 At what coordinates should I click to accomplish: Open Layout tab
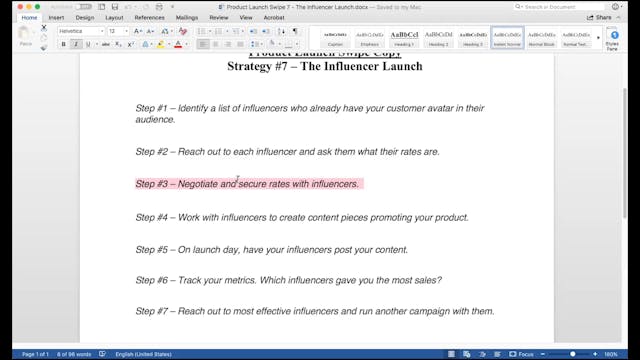coord(114,18)
